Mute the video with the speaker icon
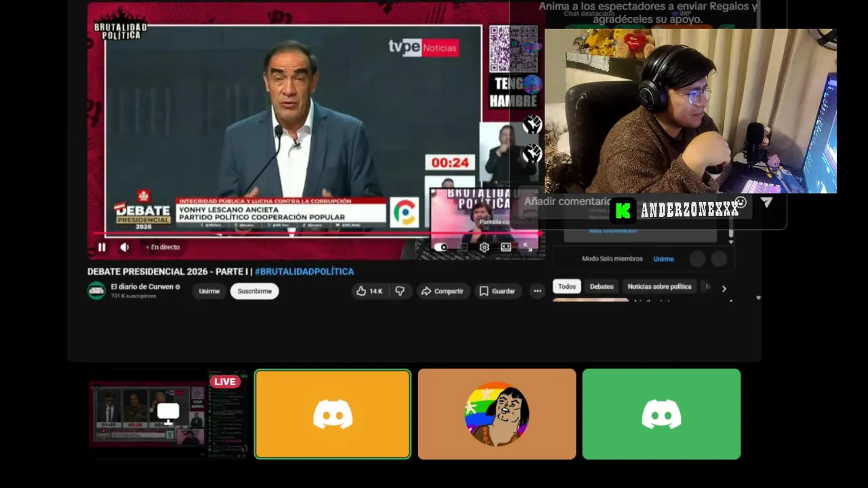 point(124,247)
